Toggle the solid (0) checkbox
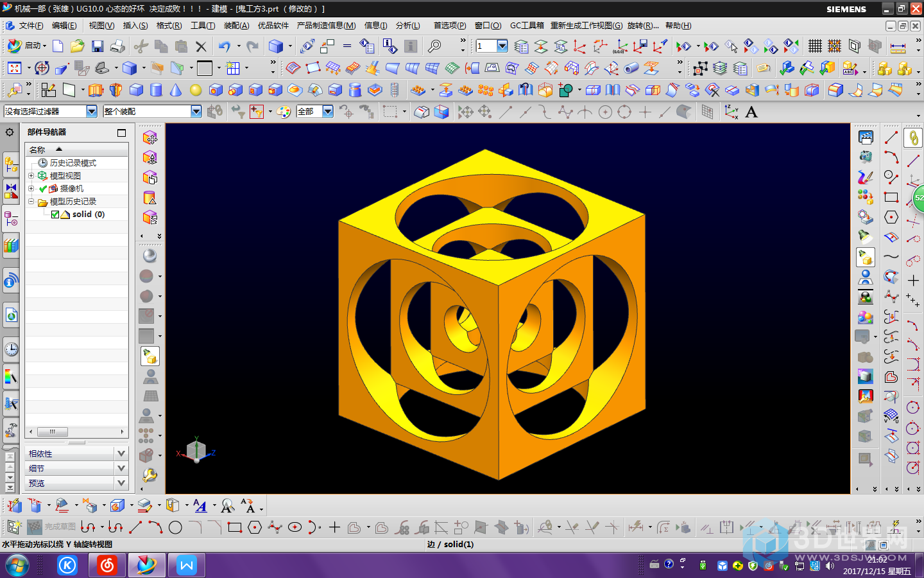This screenshot has height=578, width=924. point(55,215)
